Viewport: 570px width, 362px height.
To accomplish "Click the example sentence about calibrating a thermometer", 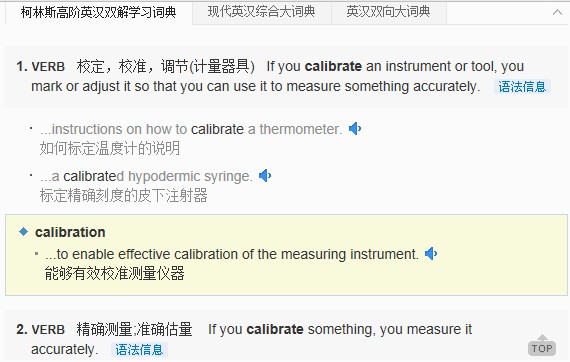I will pos(191,129).
